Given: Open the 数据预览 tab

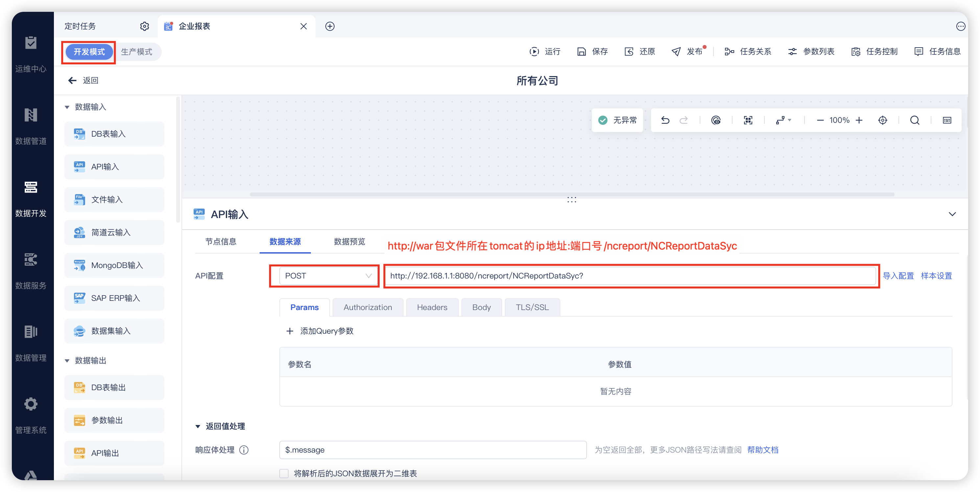Looking at the screenshot, I should tap(349, 241).
